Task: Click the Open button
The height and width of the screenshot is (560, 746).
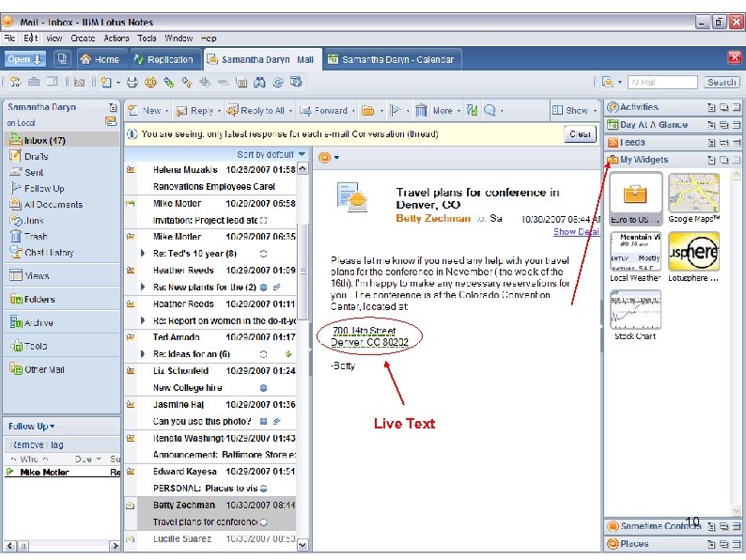Action: point(25,59)
